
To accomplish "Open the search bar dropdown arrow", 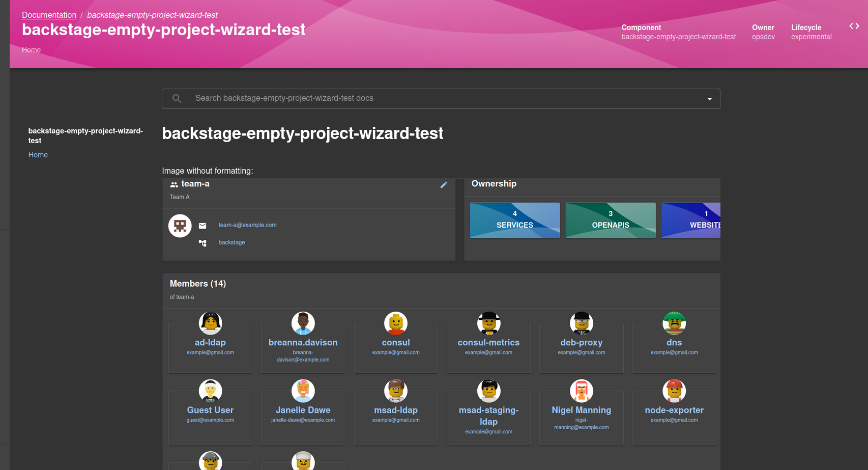I will click(x=709, y=98).
